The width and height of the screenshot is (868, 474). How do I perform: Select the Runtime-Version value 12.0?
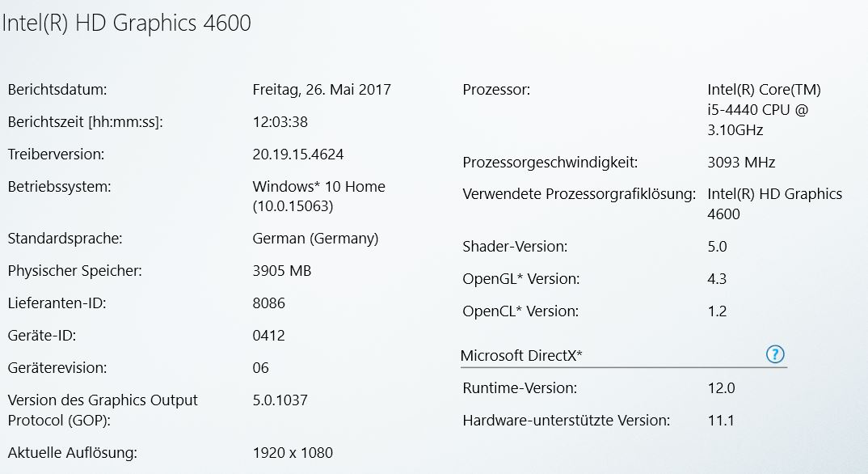point(721,388)
